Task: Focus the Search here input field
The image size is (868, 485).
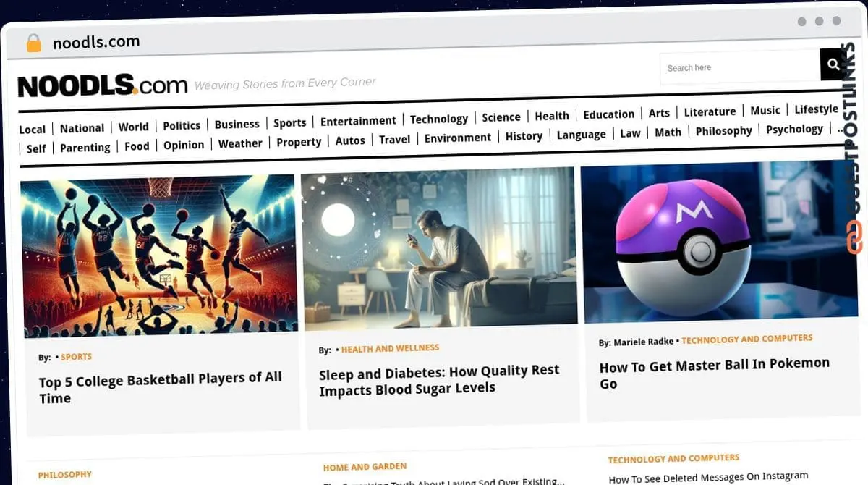Action: tap(739, 67)
